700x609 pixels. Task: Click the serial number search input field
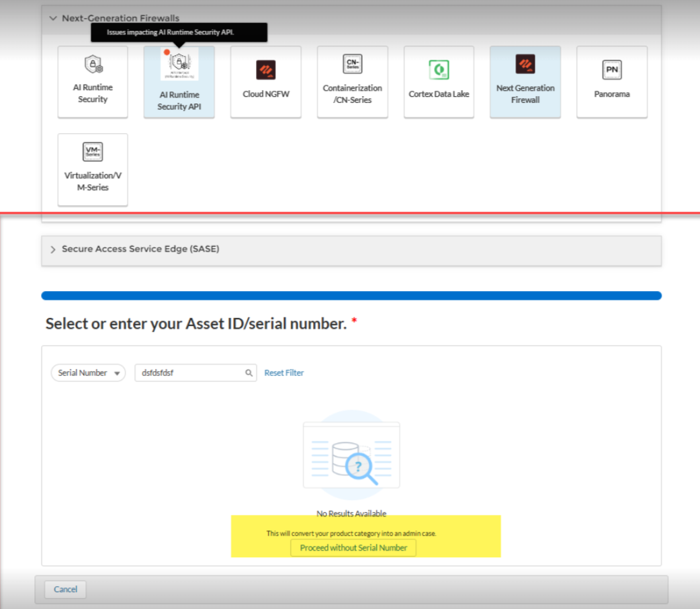click(195, 372)
